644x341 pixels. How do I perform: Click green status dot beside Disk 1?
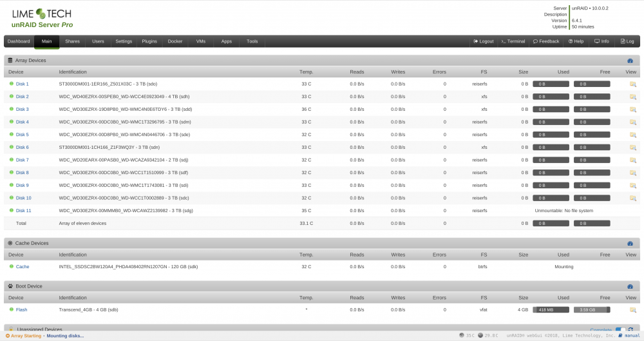pos(12,84)
